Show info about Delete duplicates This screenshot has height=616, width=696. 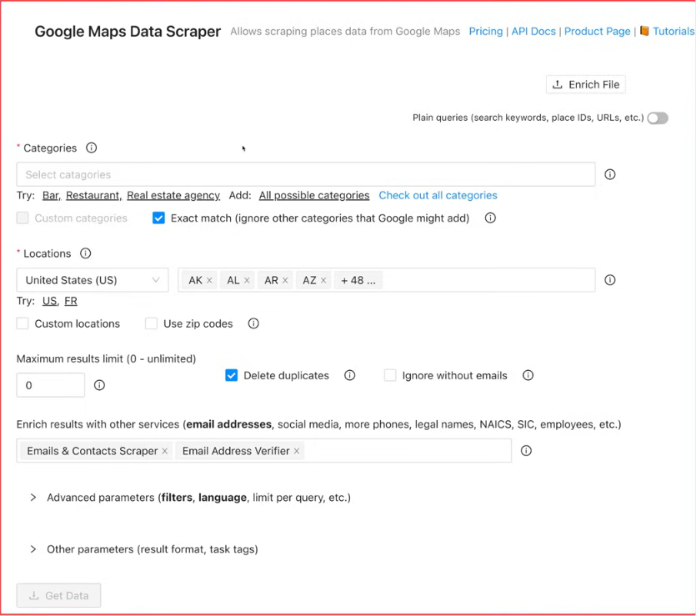350,375
